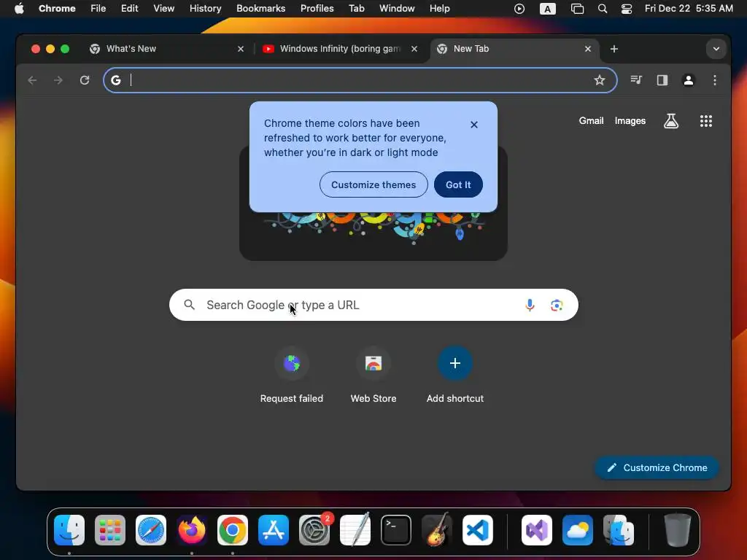Open System Settings from the dock
The image size is (747, 560).
tap(314, 530)
